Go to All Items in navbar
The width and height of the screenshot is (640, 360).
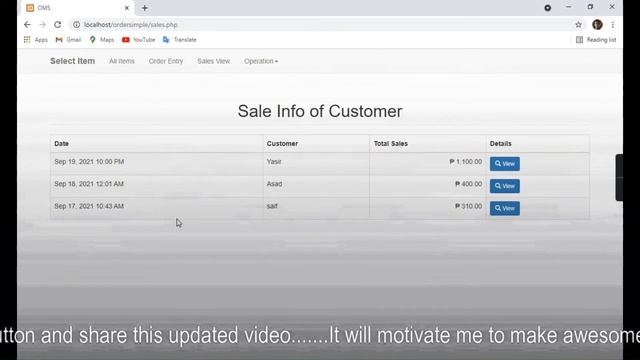122,61
